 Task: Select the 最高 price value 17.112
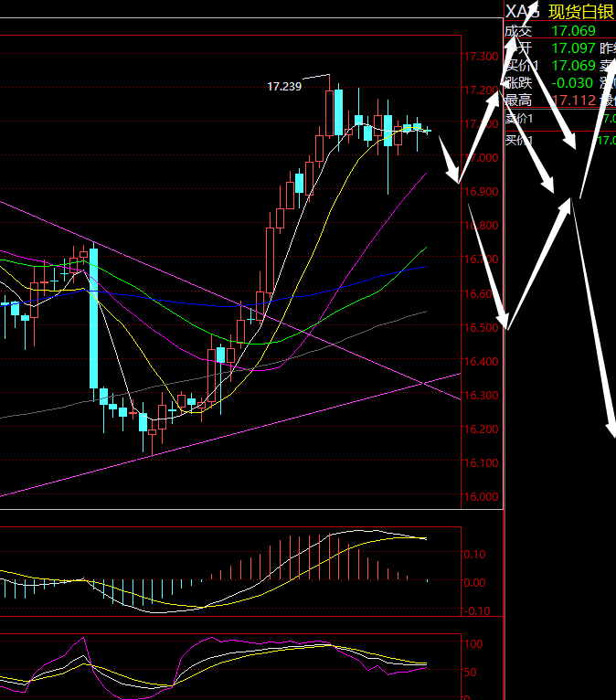(574, 101)
